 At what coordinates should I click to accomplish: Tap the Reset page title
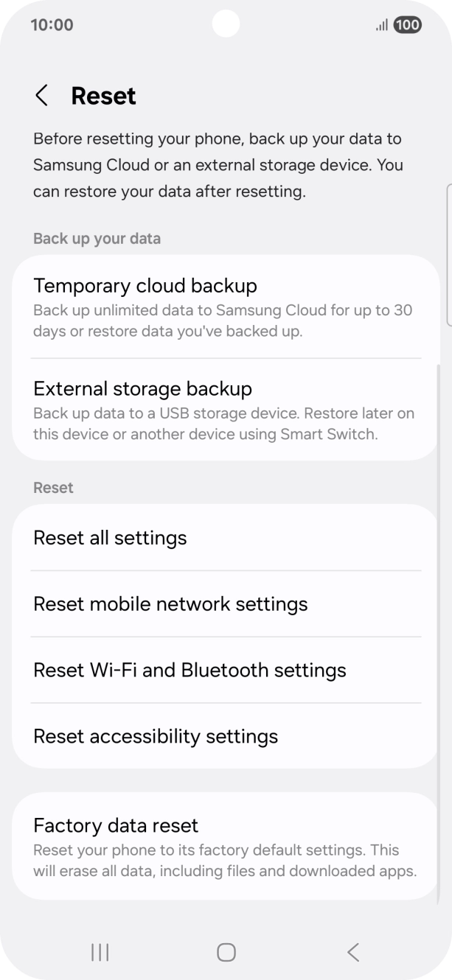[103, 95]
